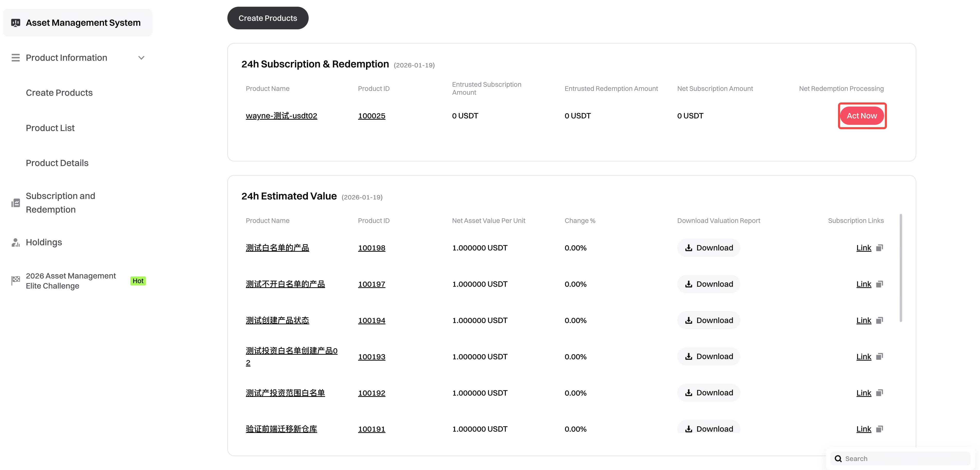Download valuation report for product 100197

708,284
